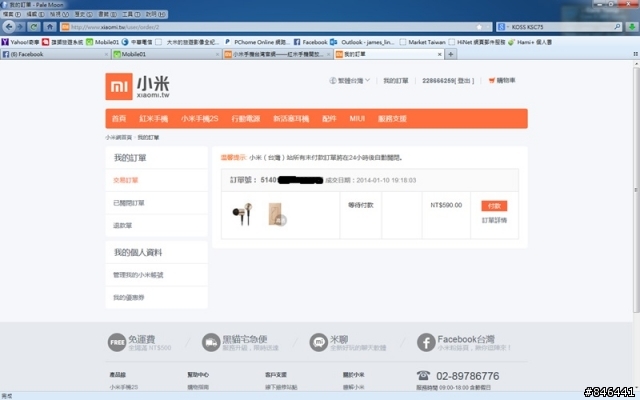
Task: Open the HiNet webmail bookmark
Action: coord(477,42)
